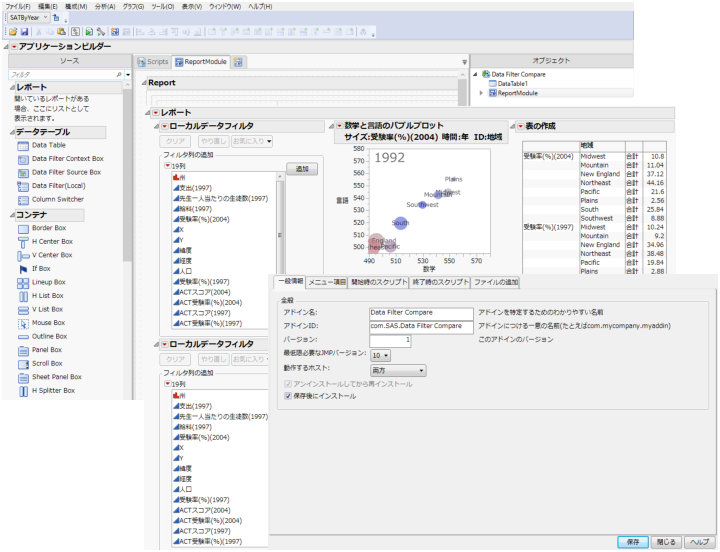Open the アプリケーションビルダー red triangle menu
Screen dimensions: 720x552
point(14,47)
